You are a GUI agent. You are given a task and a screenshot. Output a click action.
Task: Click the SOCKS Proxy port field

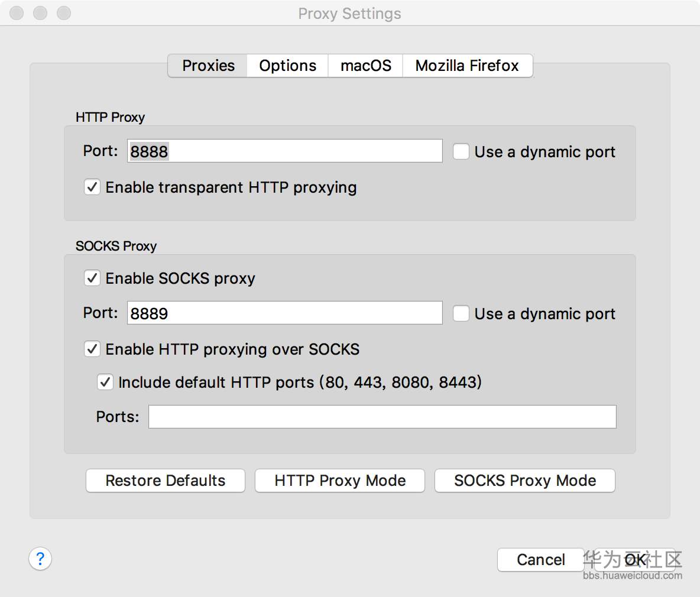(x=284, y=313)
